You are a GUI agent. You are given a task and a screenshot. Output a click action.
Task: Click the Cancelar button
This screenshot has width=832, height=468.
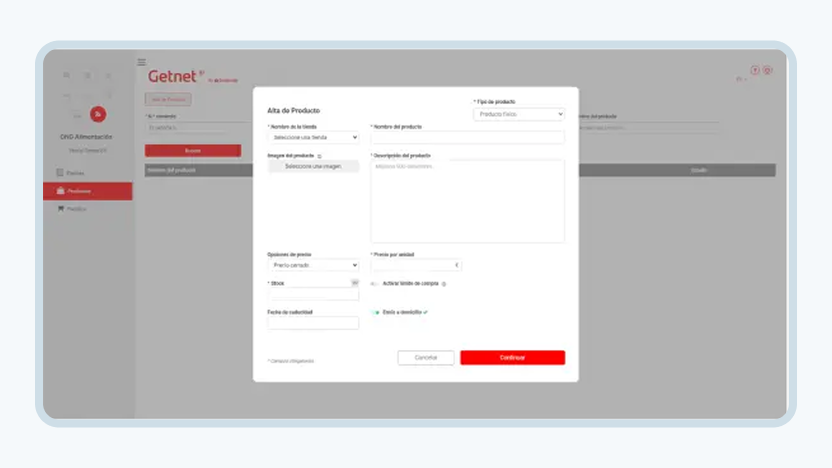click(426, 358)
